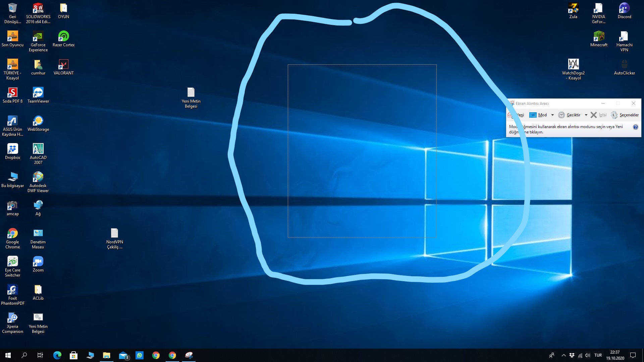The height and width of the screenshot is (362, 644).
Task: Launch TeamViewer desktop icon
Action: point(38,95)
